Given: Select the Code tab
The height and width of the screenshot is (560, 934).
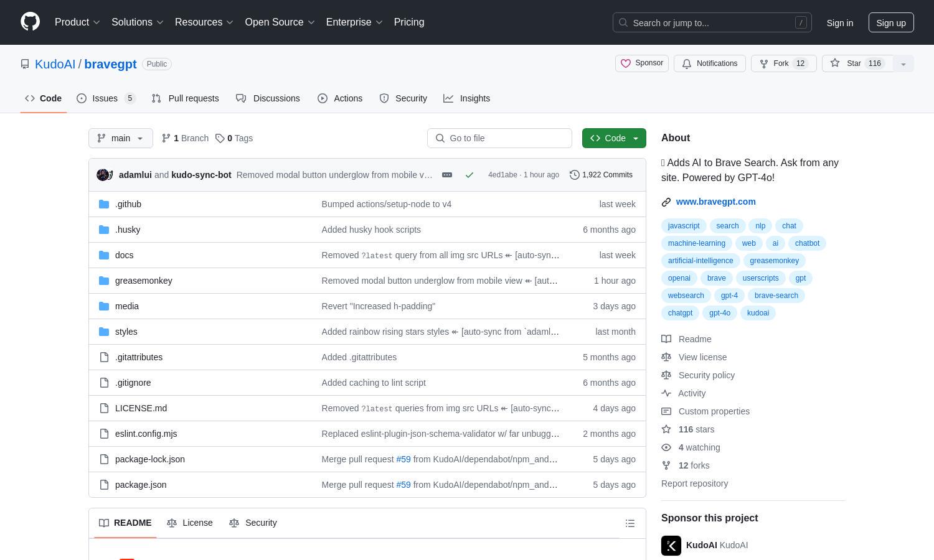Looking at the screenshot, I should [x=44, y=98].
